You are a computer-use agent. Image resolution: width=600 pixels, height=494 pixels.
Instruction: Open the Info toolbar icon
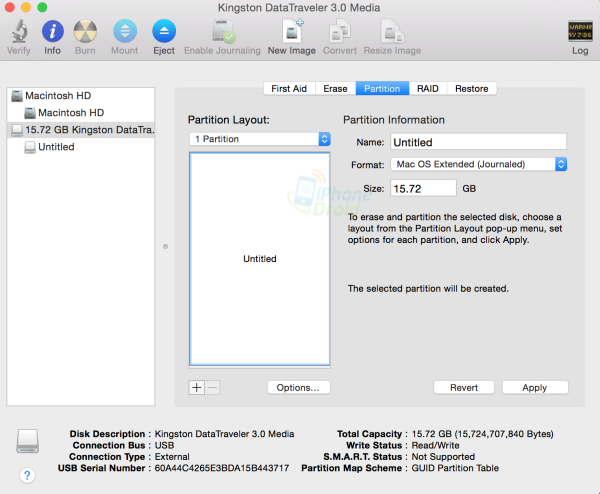click(x=52, y=31)
